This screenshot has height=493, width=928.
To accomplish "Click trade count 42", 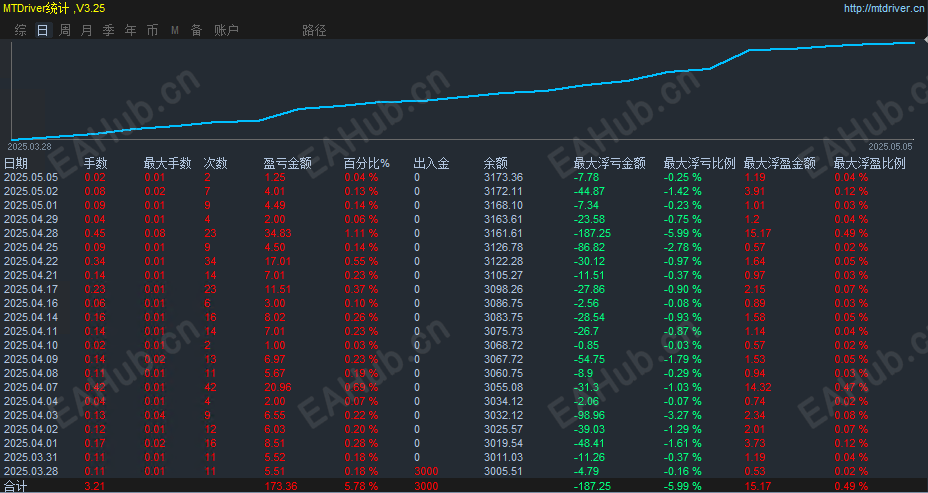I will [x=210, y=387].
